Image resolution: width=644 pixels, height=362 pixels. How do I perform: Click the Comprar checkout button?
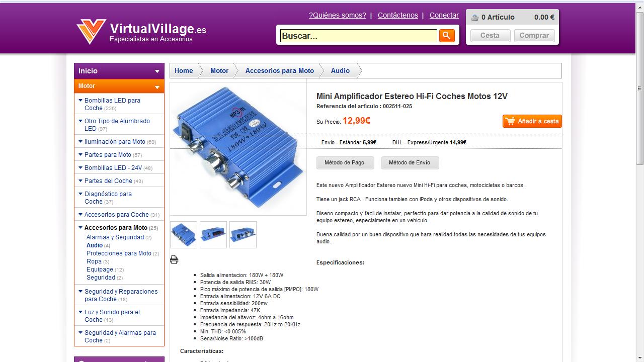(534, 36)
